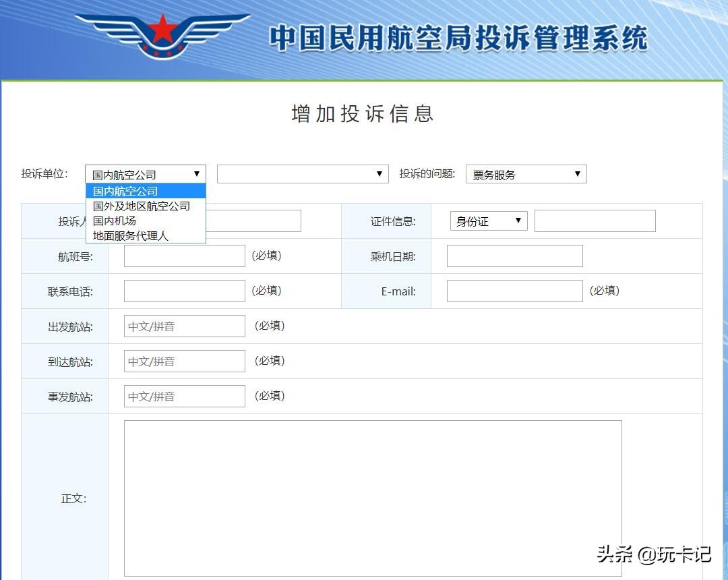Screen dimensions: 728x580
Task: Click inside the 正文 complaint text area
Action: click(372, 498)
